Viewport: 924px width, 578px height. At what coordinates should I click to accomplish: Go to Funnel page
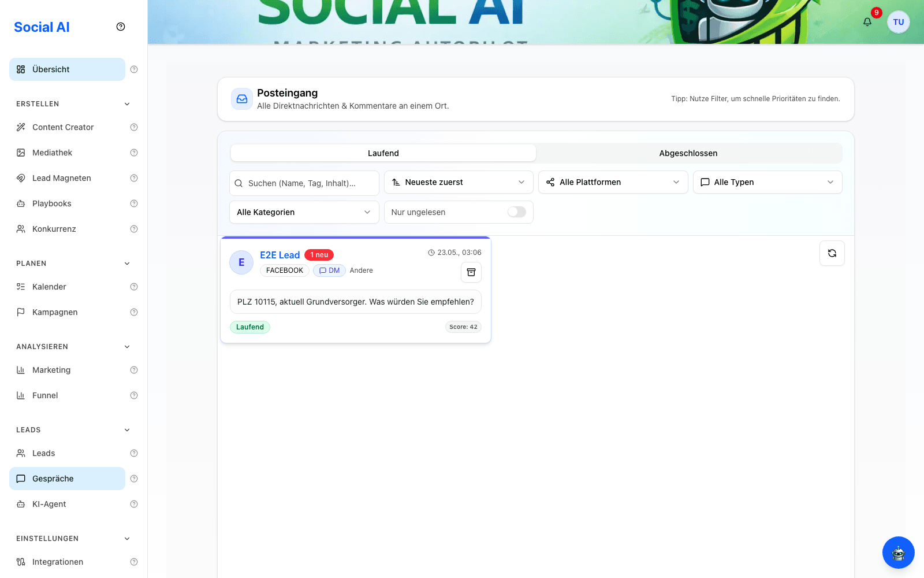tap(67, 395)
